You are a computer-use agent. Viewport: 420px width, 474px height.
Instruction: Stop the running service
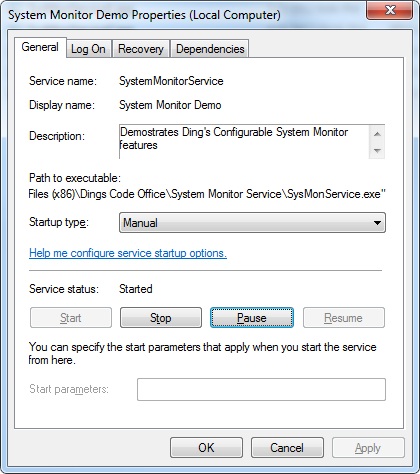(161, 318)
